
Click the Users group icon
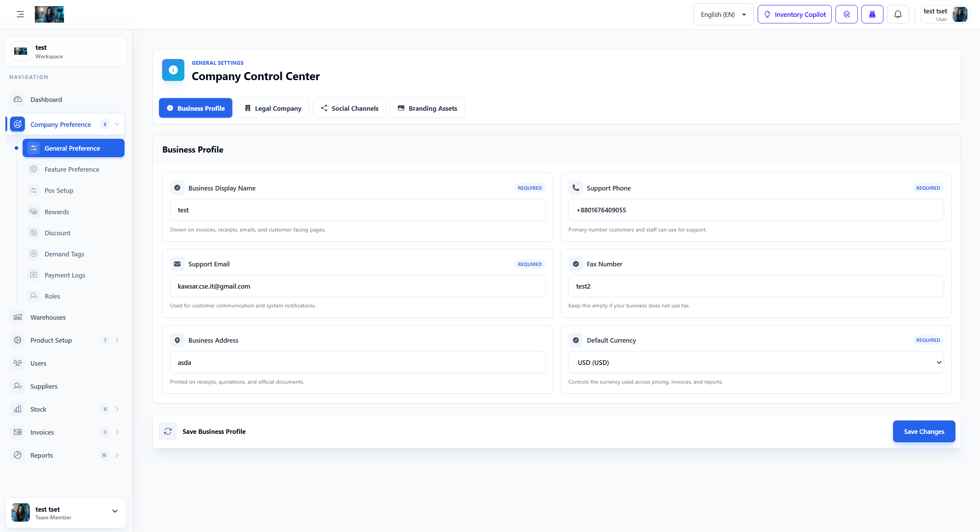(18, 363)
